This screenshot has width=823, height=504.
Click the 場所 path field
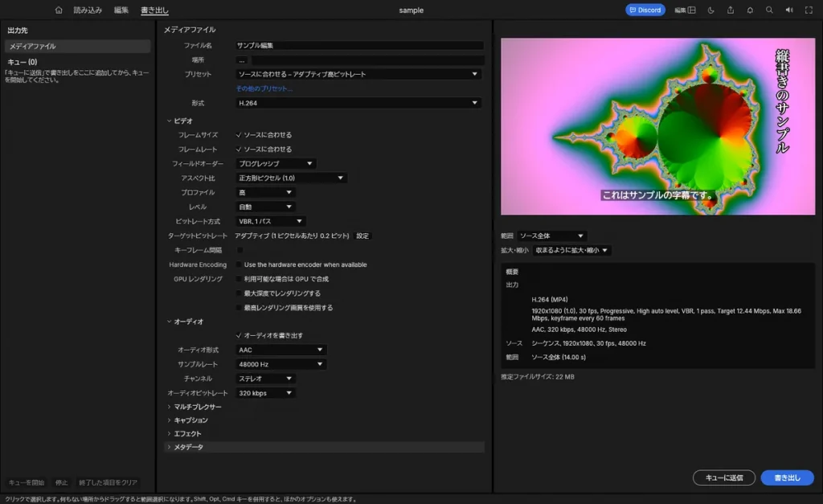tap(367, 60)
